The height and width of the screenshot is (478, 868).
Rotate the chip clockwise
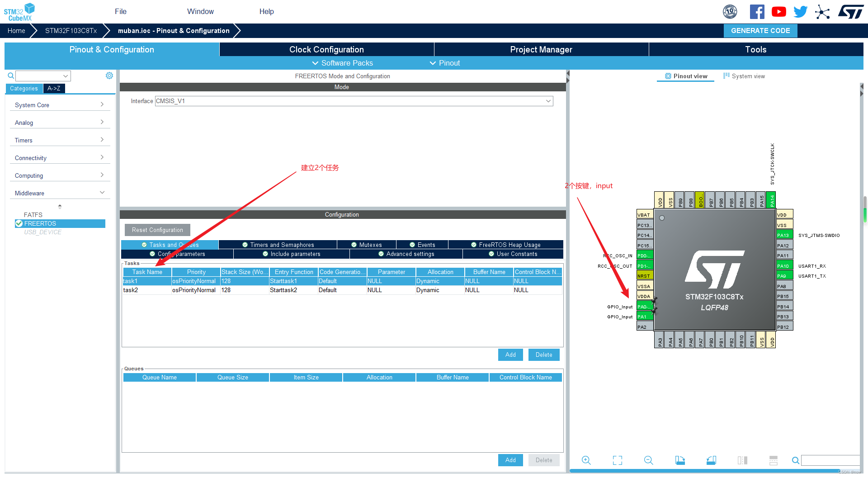680,460
